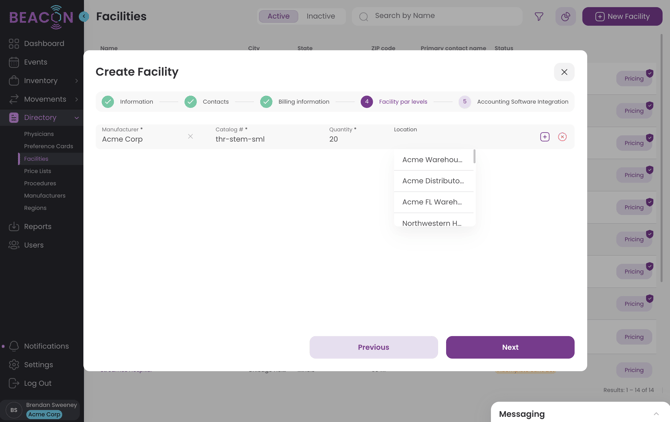This screenshot has width=670, height=422.
Task: Choose Acme Distributor from location list
Action: tap(432, 181)
